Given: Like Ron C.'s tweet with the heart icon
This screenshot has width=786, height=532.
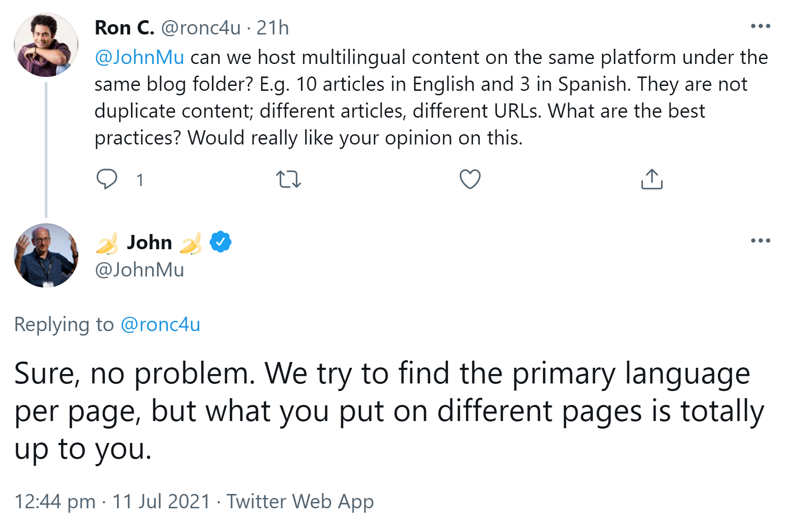Looking at the screenshot, I should click(x=470, y=179).
